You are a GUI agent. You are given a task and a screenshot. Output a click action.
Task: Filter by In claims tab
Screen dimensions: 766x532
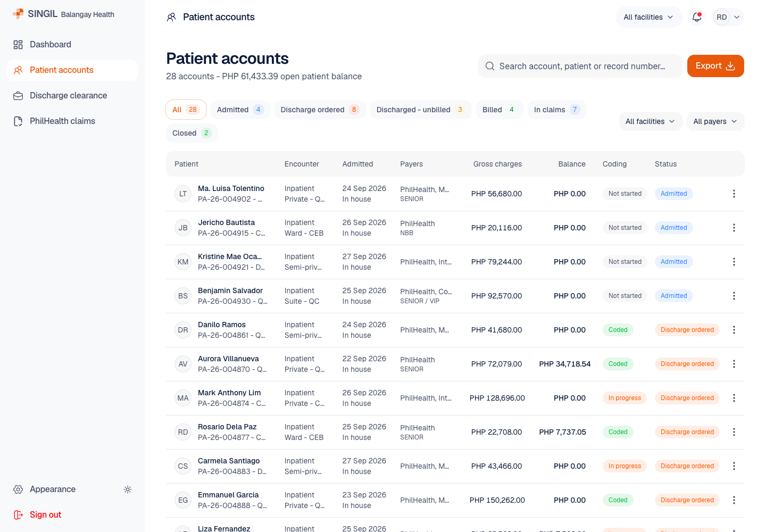pos(557,110)
